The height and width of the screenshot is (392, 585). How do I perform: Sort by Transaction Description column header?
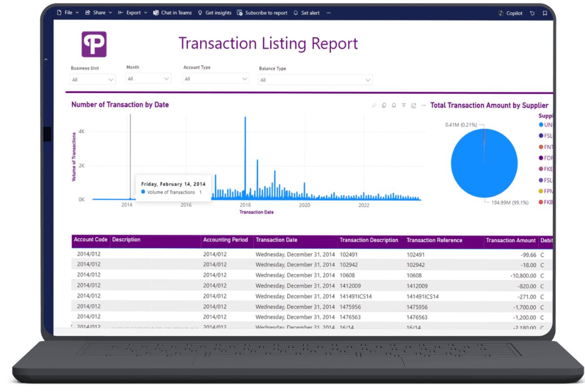(369, 240)
